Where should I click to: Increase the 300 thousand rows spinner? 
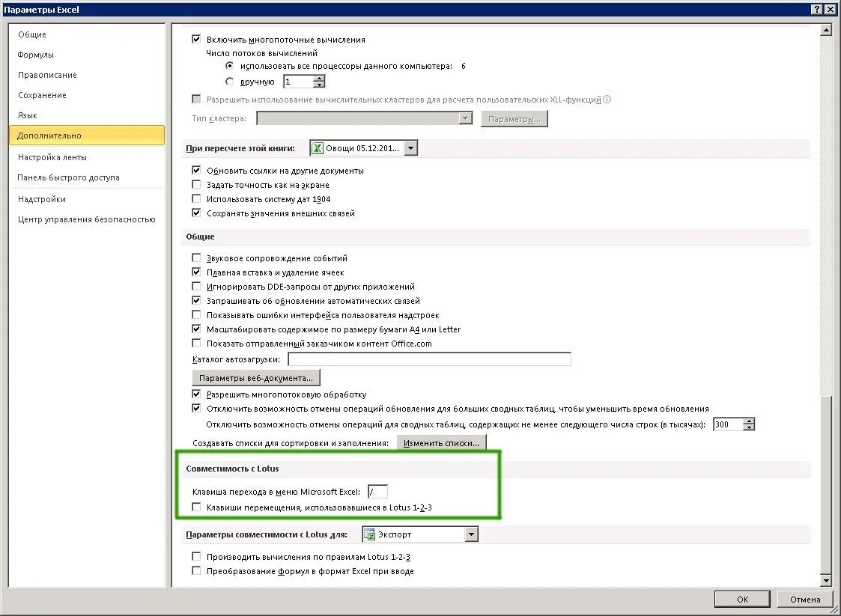[749, 421]
